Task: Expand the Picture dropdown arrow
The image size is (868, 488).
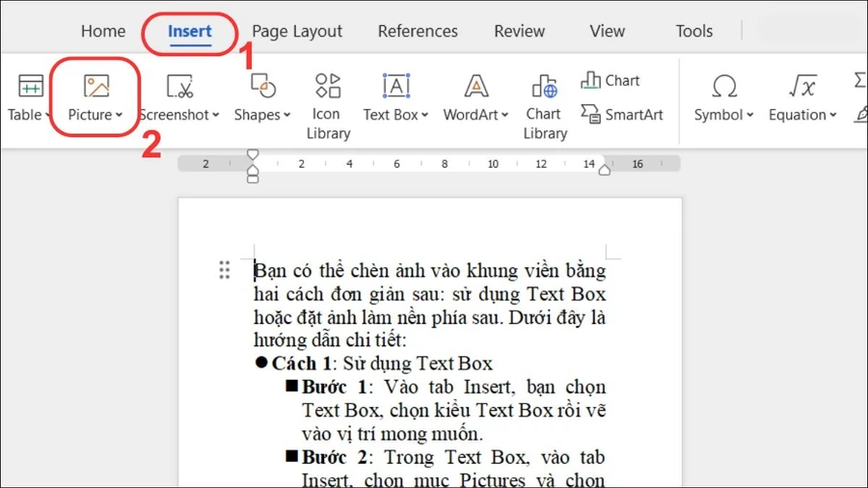Action: (119, 115)
